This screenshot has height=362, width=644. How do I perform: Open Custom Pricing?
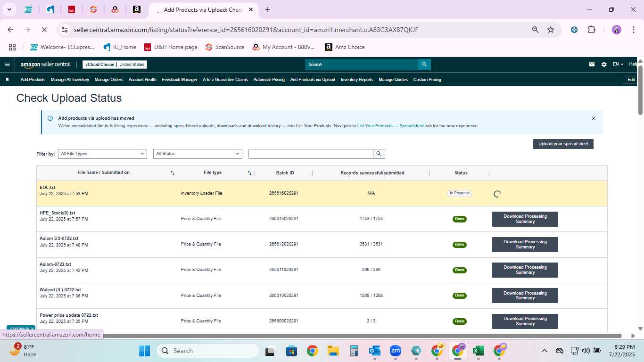click(427, 80)
